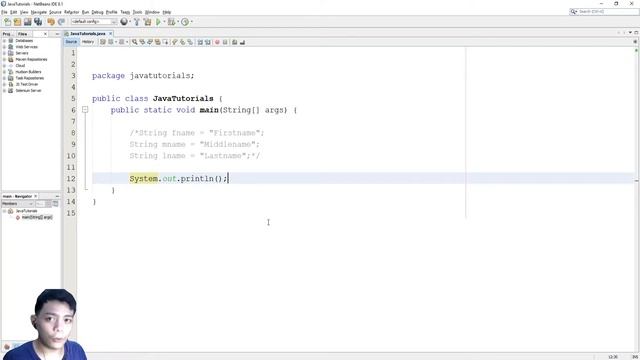Click the Undo toolbar icon
The height and width of the screenshot is (360, 640).
point(51,22)
